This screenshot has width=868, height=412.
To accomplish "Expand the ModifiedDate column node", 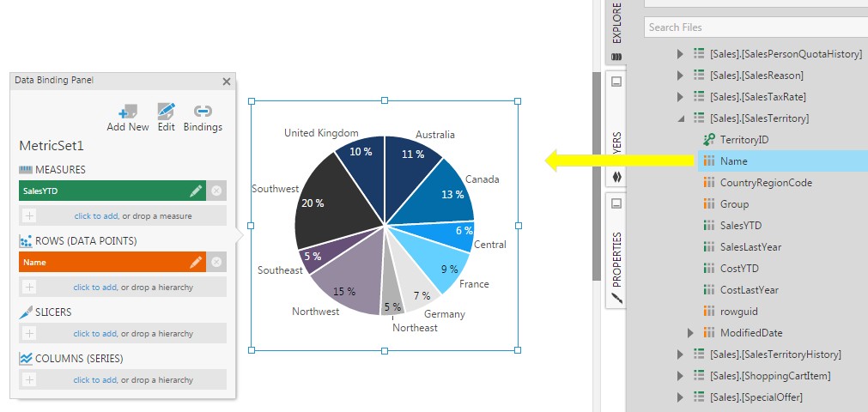I will point(691,332).
